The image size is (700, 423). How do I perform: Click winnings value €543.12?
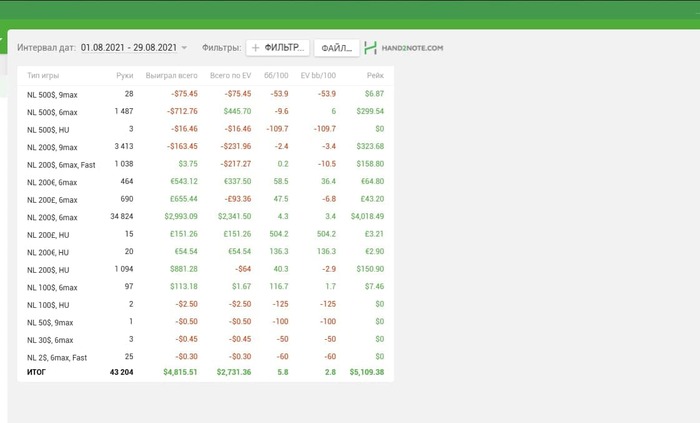[183, 181]
